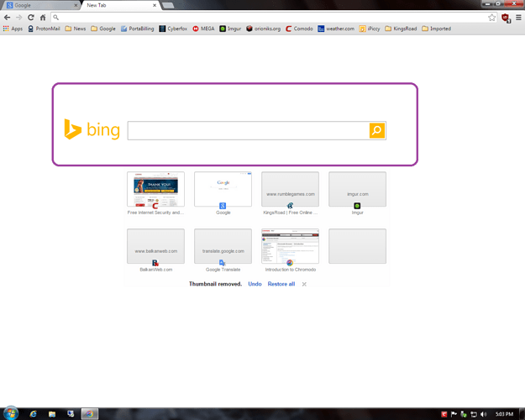Open the ProtonMail bookmark

(x=45, y=29)
